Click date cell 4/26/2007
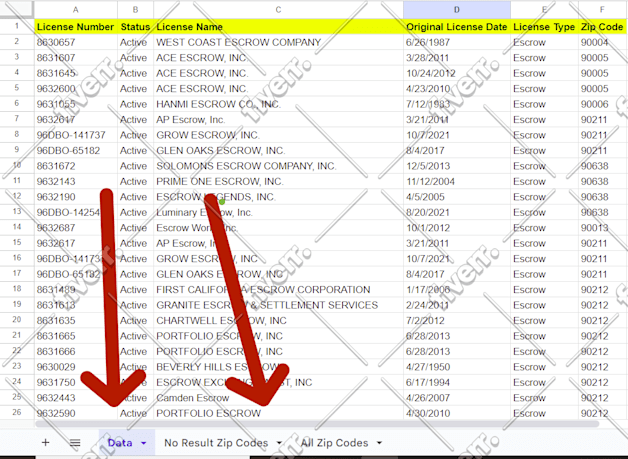Screen dimensions: 628x459 pos(457,398)
